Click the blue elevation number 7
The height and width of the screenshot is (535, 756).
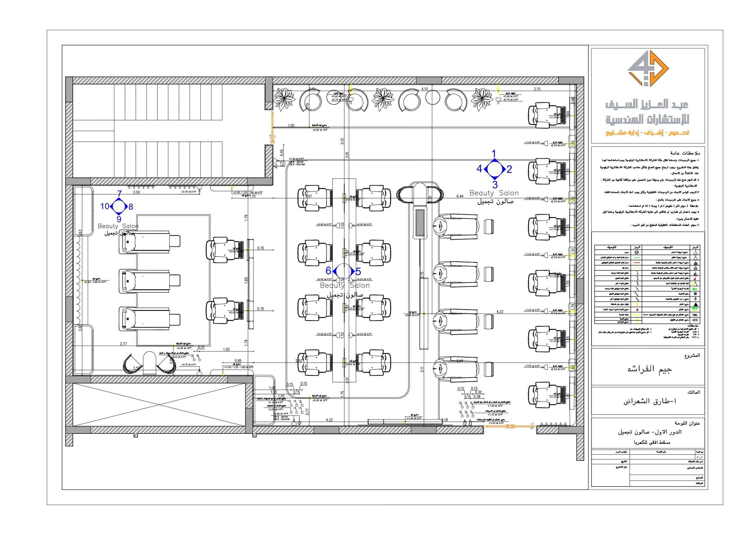point(119,194)
